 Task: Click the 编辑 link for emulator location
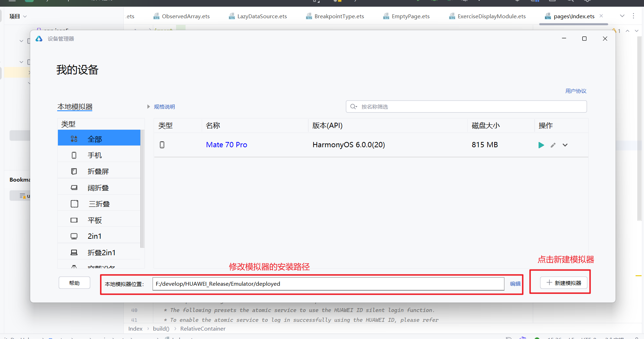[x=515, y=284]
